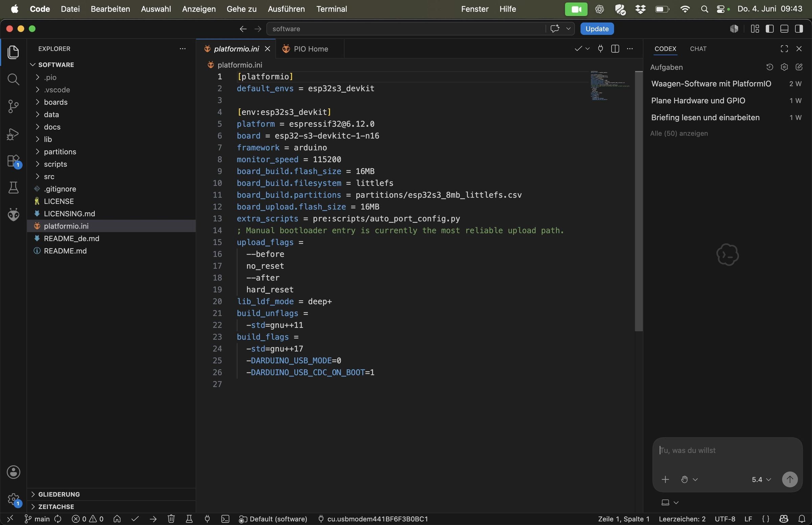The height and width of the screenshot is (525, 812).
Task: Open the Explorer view in activity bar
Action: click(x=13, y=52)
